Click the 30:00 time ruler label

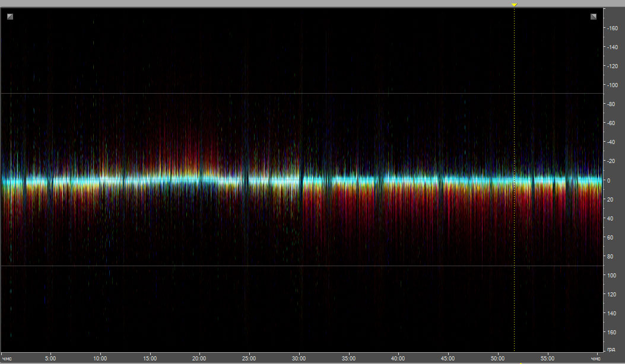[x=299, y=358]
